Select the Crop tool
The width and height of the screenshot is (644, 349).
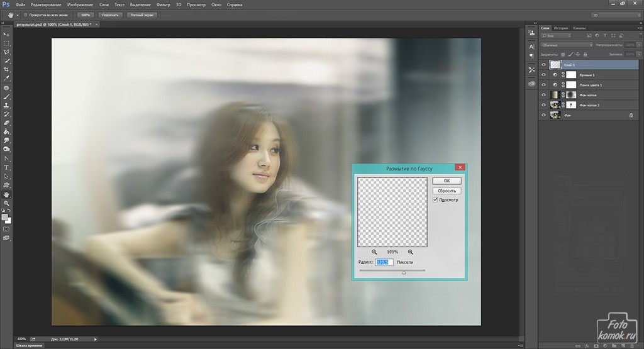(6, 70)
